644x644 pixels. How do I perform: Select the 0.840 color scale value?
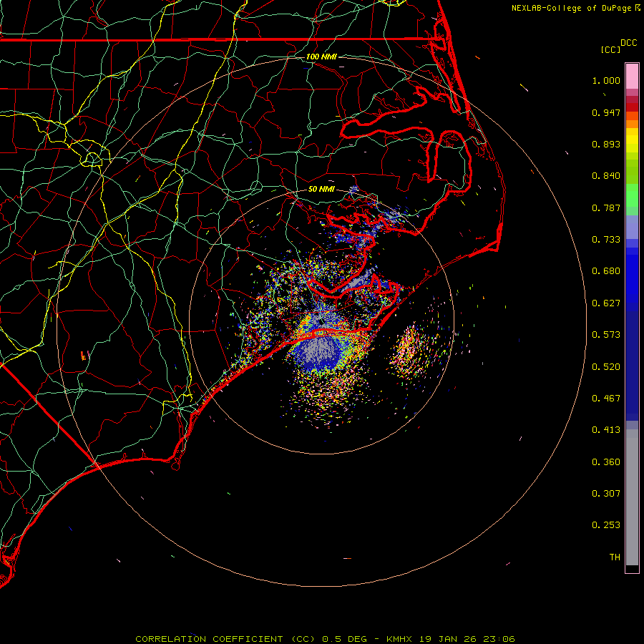[606, 176]
